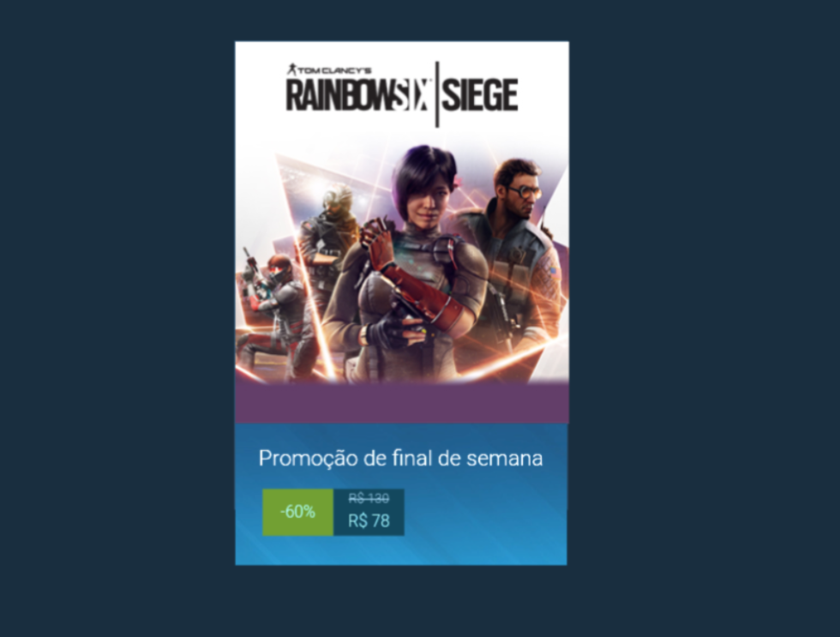Image resolution: width=840 pixels, height=637 pixels.
Task: Click the Tom Clancy's running figure logo icon
Action: 292,69
